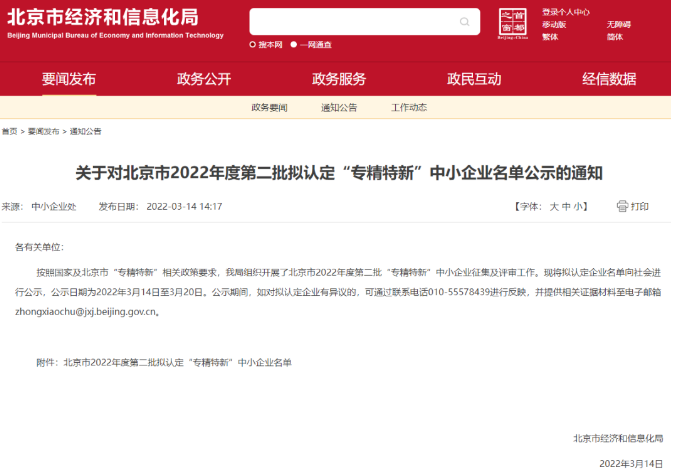Open attachment 北京市2022年度第二批拟认定“专精特新”中小企业名单

pos(178,363)
